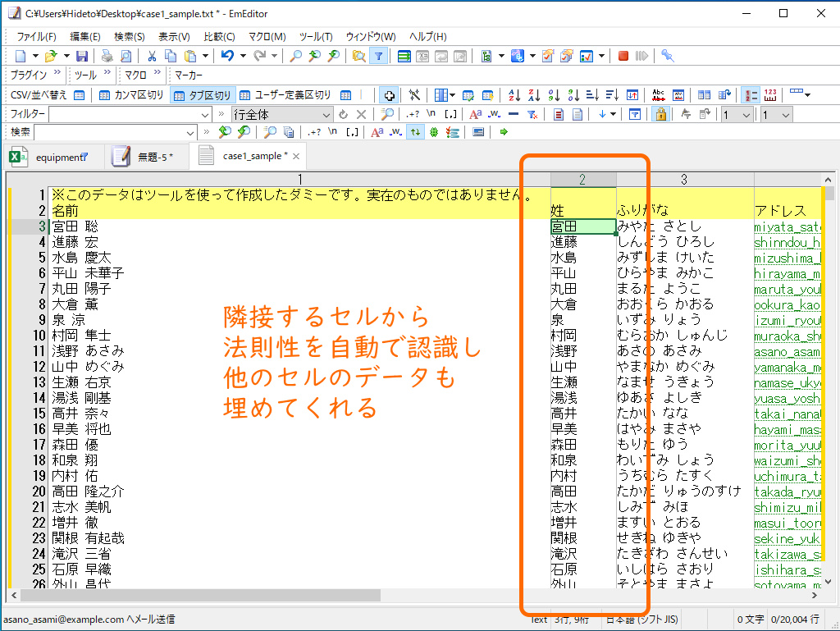Click column header 3
Image resolution: width=840 pixels, height=631 pixels.
685,180
